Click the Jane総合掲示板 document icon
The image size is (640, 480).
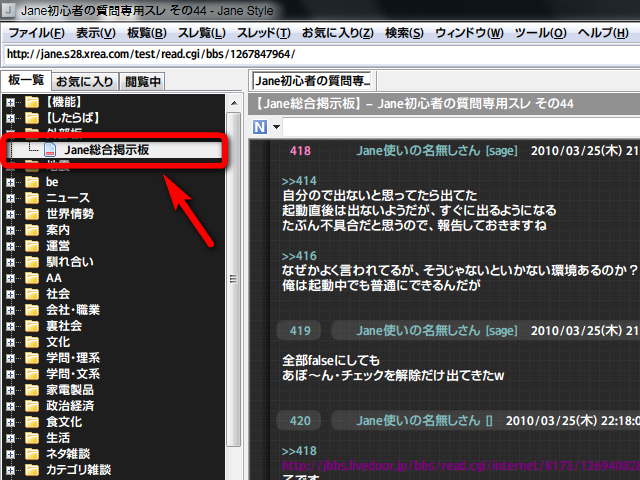tap(50, 150)
